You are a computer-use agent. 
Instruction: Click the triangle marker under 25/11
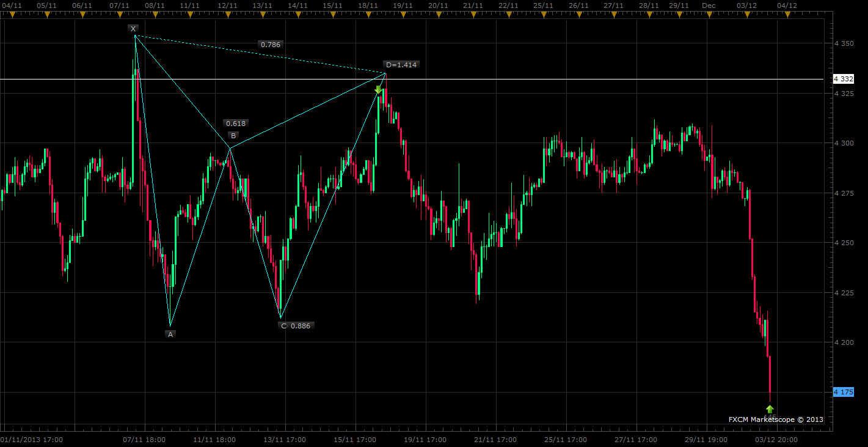pyautogui.click(x=543, y=15)
